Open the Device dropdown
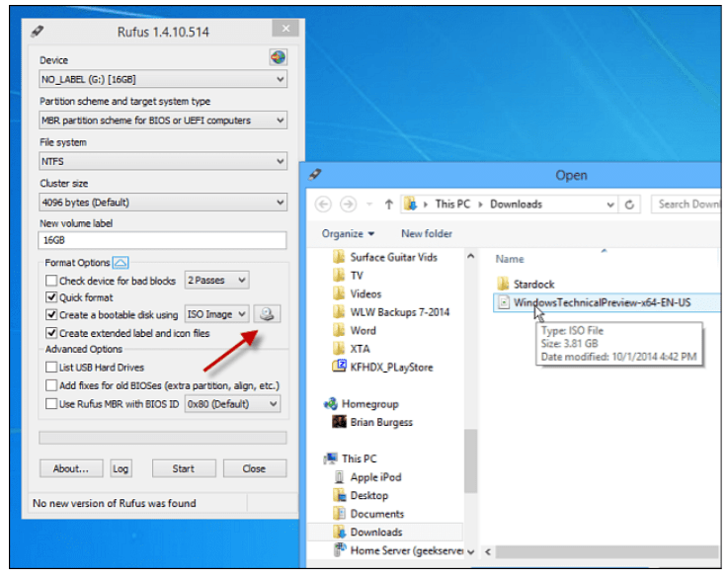 point(163,79)
